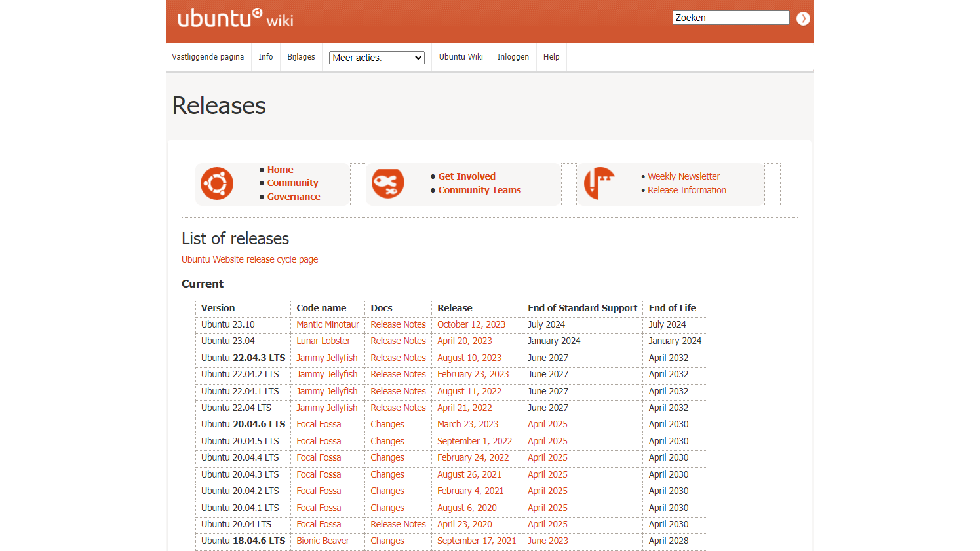The height and width of the screenshot is (551, 980).
Task: Click the Inloggen menu item
Action: pos(513,57)
